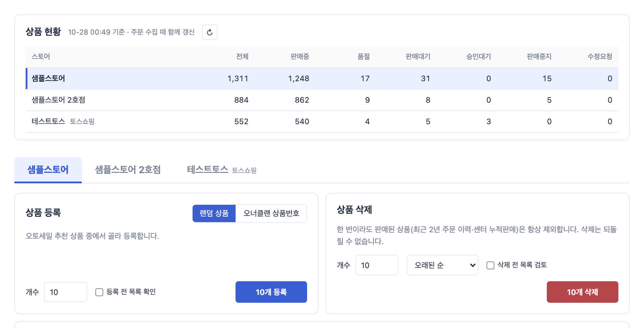Choose the 오너클랜 상품번호 registration mode
The width and height of the screenshot is (644, 329).
271,213
